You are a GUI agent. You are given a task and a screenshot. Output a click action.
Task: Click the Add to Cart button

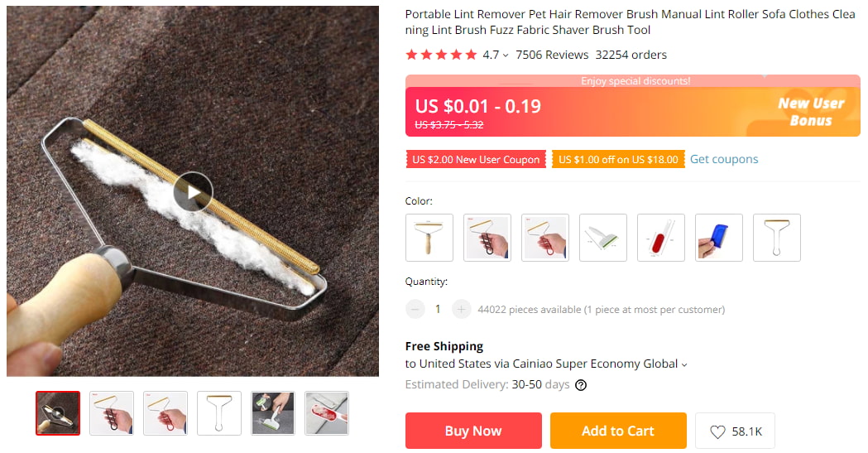[617, 431]
